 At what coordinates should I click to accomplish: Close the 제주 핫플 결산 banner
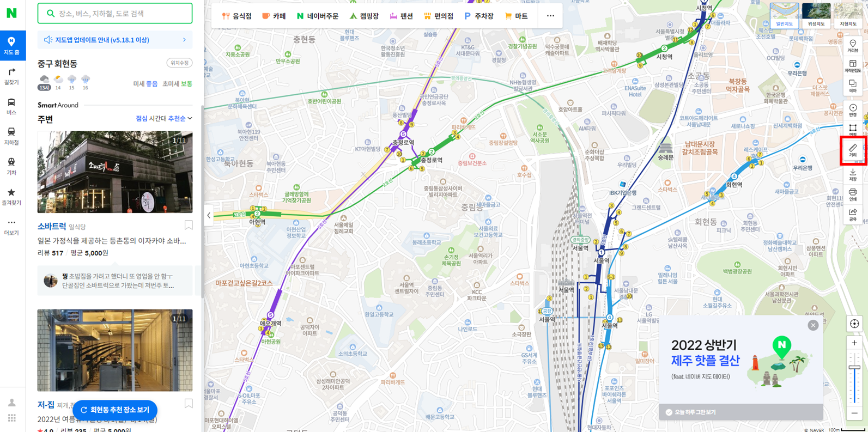tap(813, 325)
